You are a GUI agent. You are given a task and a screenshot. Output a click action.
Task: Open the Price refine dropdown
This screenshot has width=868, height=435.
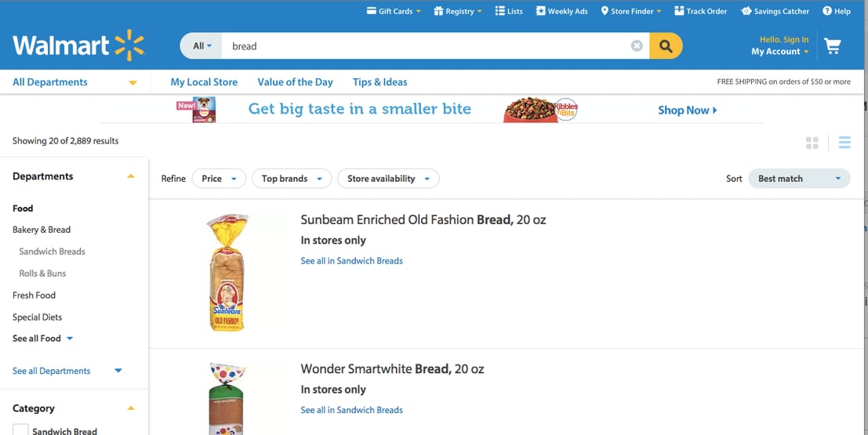pyautogui.click(x=219, y=179)
